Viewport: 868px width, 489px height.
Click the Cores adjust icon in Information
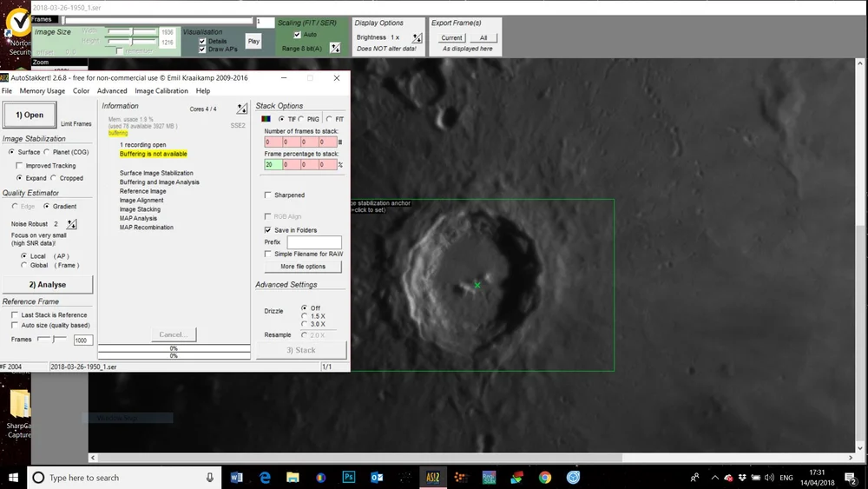[242, 109]
